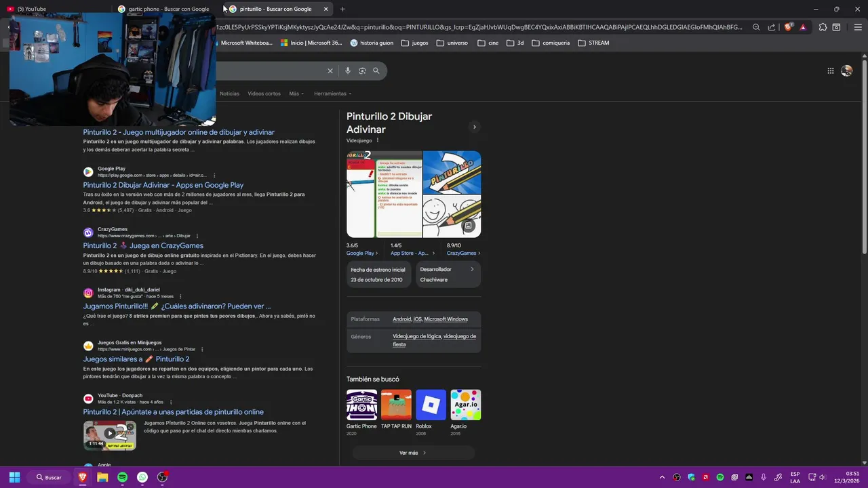Viewport: 868px width, 488px height.
Task: Start voice search with microphone icon
Action: click(348, 70)
